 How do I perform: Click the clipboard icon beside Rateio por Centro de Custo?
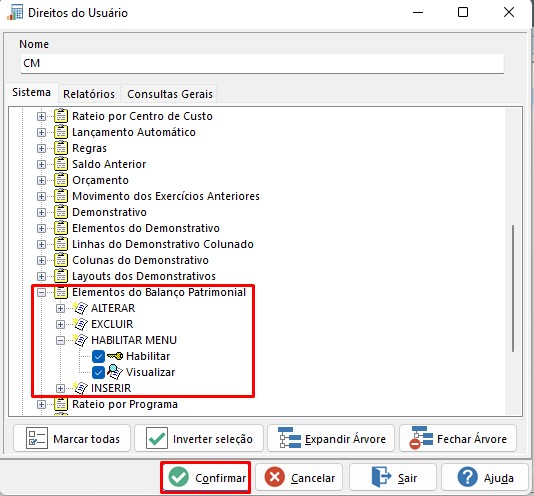coord(61,116)
